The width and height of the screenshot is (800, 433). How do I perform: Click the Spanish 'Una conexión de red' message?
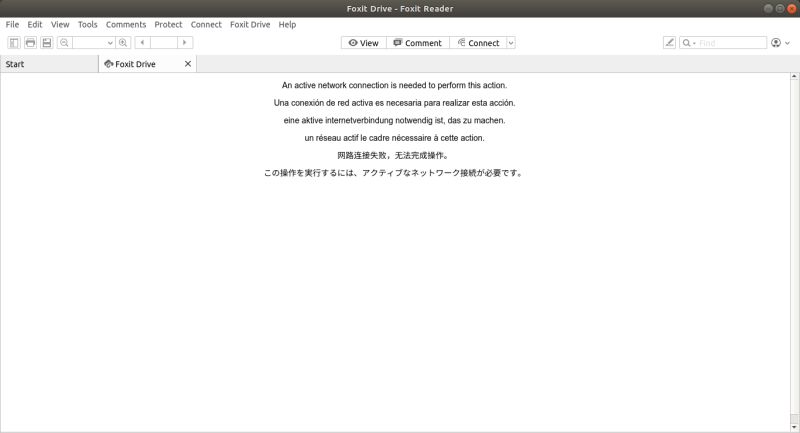(x=394, y=103)
